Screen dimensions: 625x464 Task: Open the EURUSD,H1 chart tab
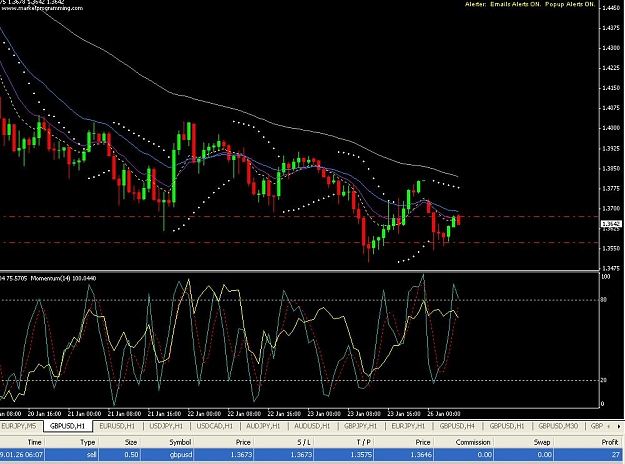pyautogui.click(x=117, y=426)
